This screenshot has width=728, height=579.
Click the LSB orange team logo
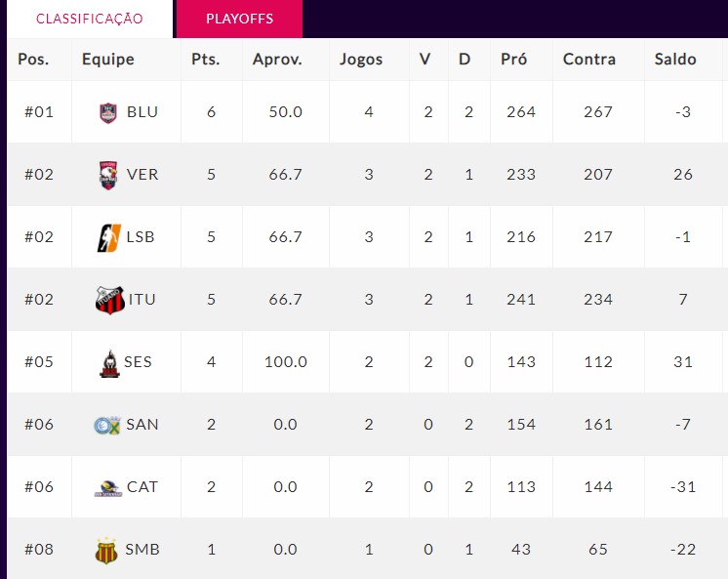pos(109,237)
